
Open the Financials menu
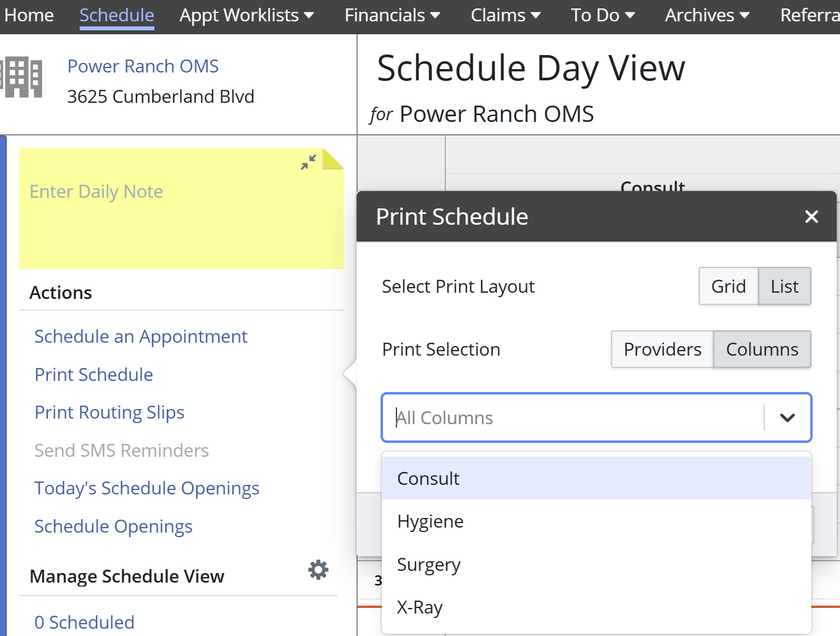(392, 15)
